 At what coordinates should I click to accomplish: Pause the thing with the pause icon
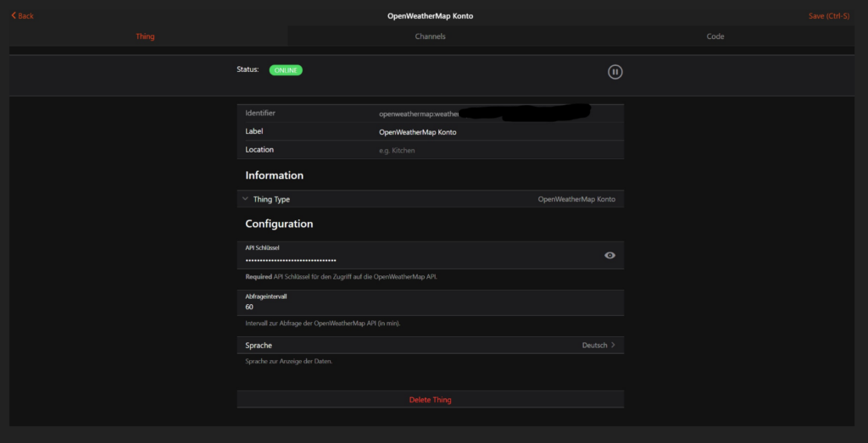[615, 72]
